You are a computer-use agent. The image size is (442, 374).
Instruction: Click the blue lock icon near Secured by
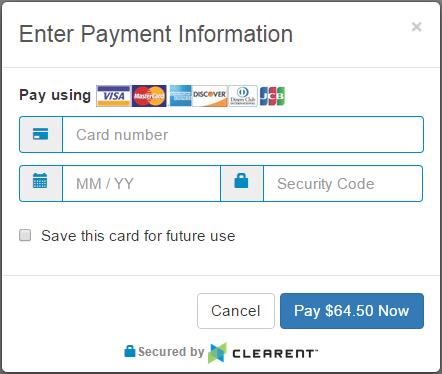coord(130,351)
